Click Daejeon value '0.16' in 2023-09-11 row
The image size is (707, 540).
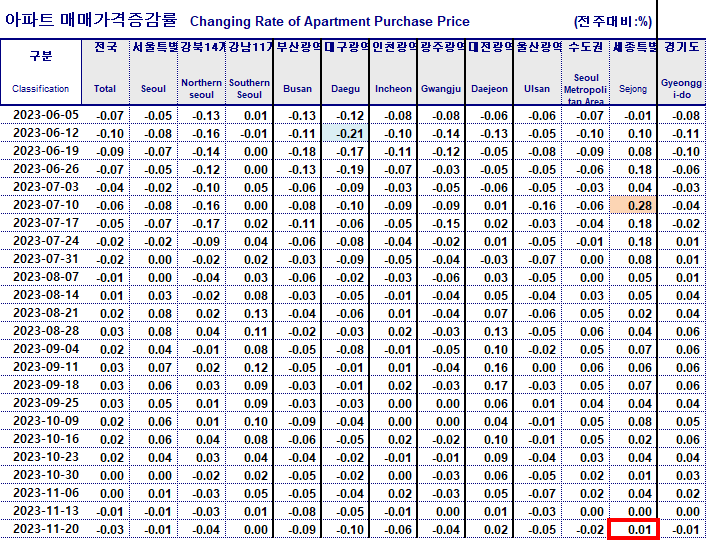click(x=496, y=368)
